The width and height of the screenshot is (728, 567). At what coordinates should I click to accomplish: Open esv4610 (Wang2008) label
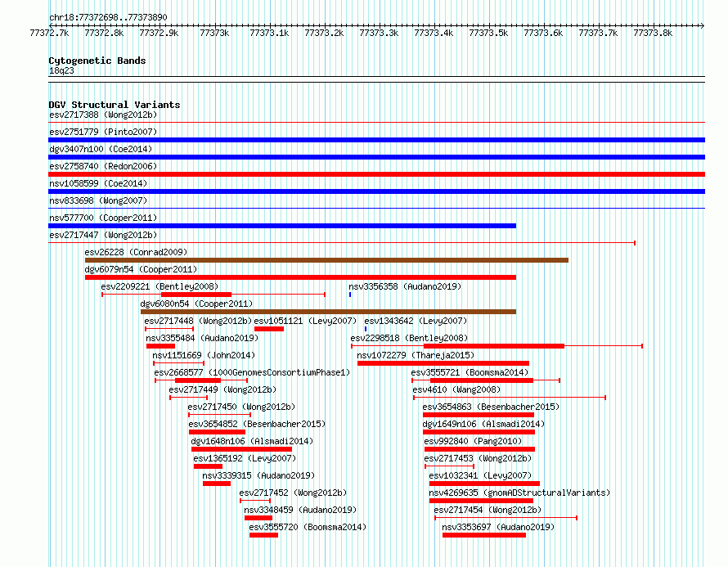[x=457, y=389]
